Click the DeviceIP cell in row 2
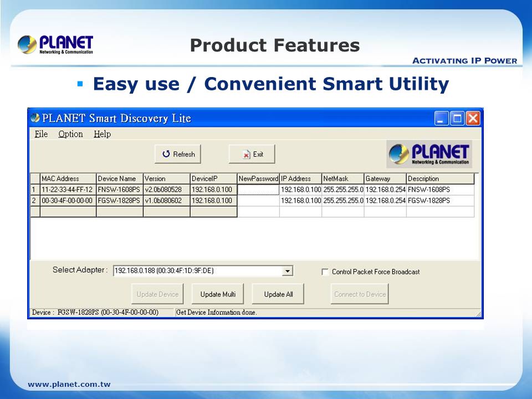 click(213, 201)
